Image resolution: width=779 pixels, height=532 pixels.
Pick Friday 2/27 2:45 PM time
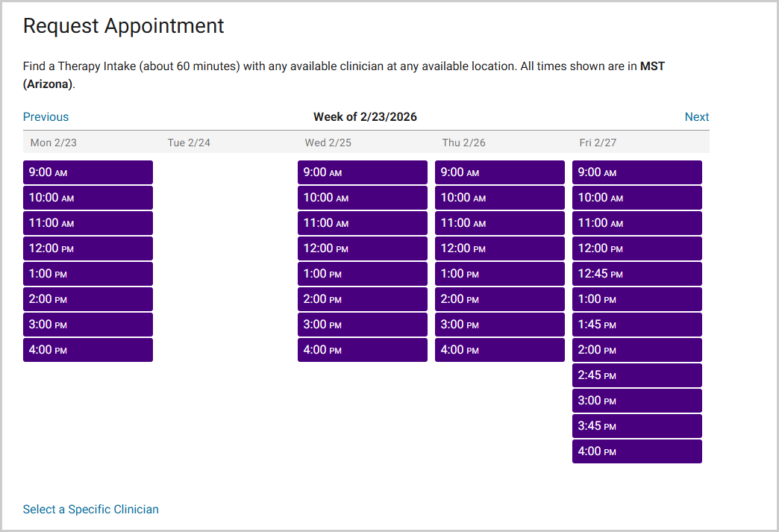point(637,375)
